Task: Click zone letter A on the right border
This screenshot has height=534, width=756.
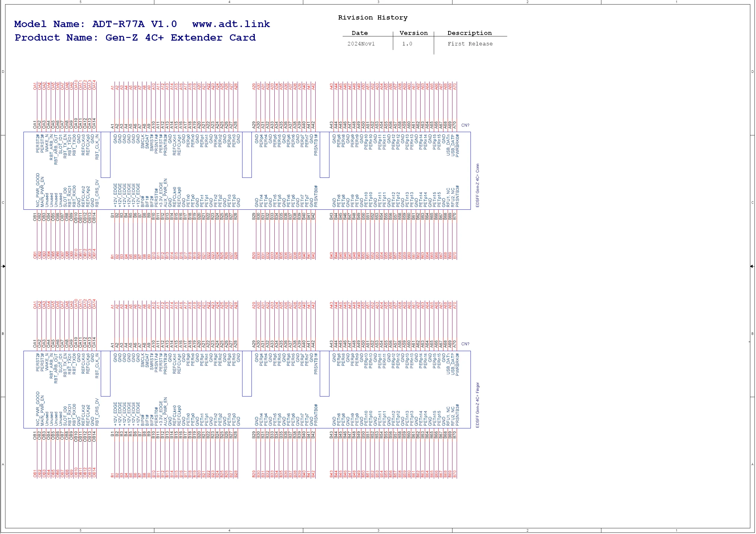Action: pyautogui.click(x=752, y=464)
